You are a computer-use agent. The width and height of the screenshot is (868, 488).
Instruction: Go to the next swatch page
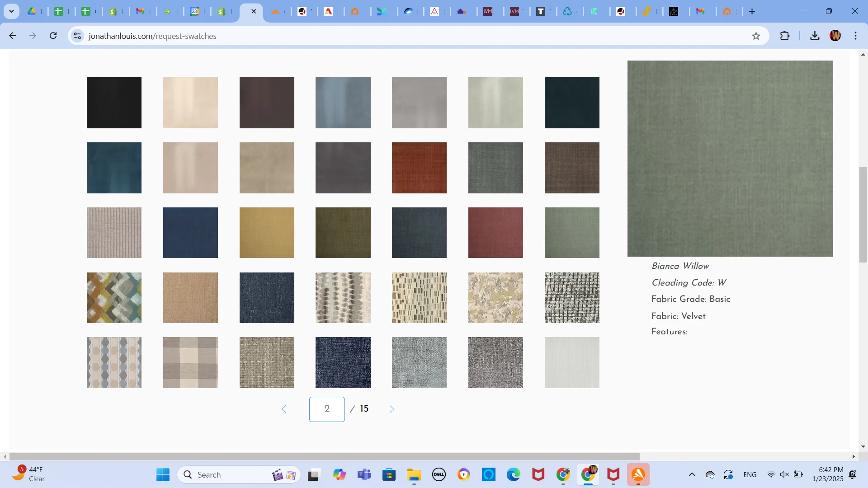coord(391,409)
